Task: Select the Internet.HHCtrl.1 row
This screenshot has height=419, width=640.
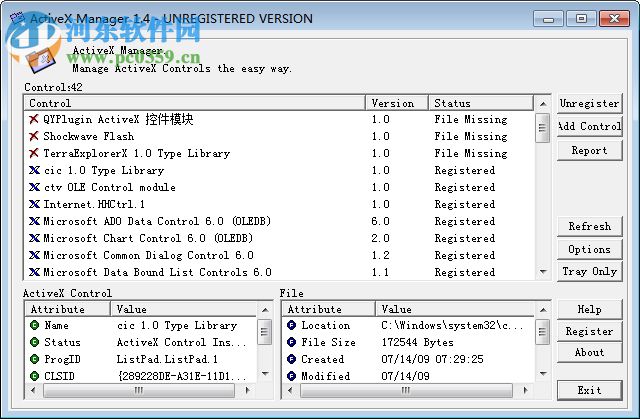Action: 279,204
